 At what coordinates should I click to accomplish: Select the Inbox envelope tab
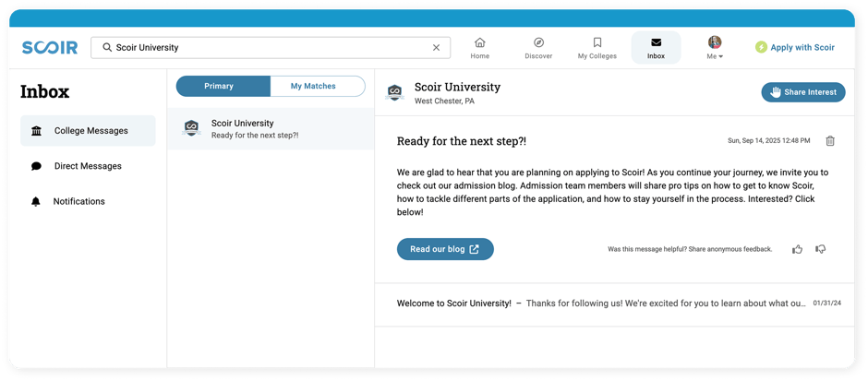656,48
